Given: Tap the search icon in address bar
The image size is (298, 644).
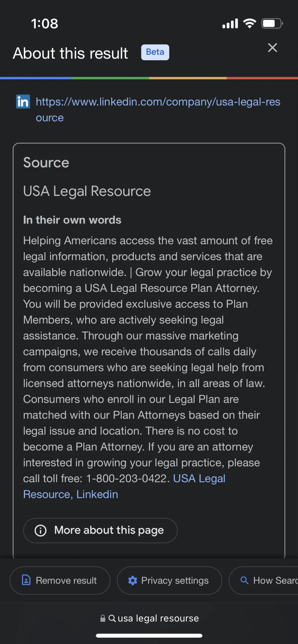Looking at the screenshot, I should click(112, 618).
